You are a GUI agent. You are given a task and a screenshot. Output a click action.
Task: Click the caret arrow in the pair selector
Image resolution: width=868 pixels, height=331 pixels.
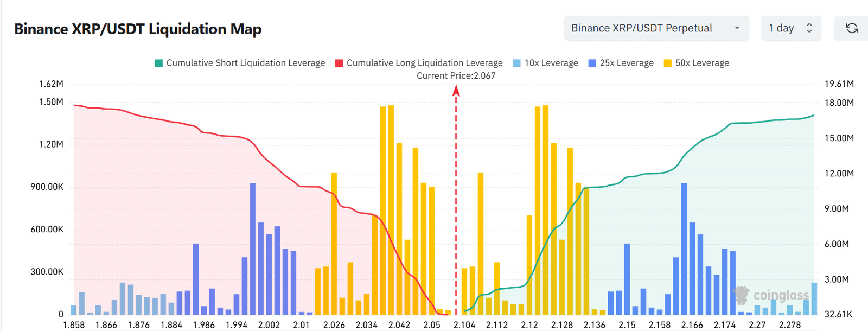(x=737, y=28)
